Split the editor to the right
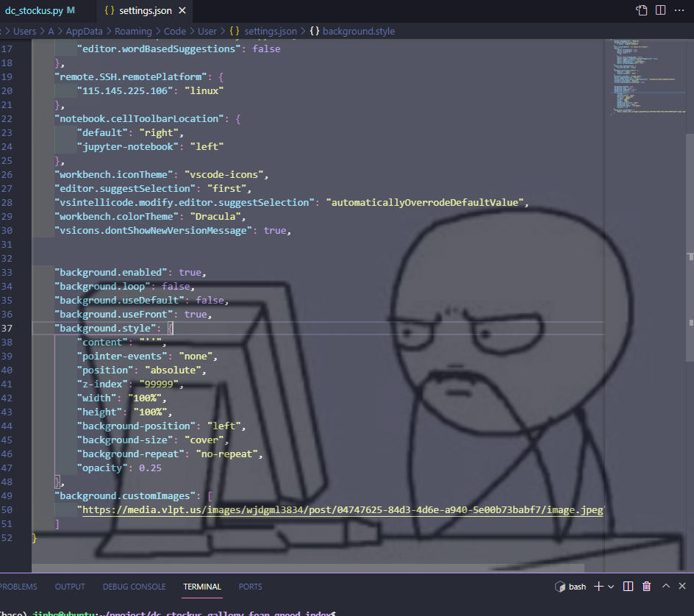Viewport: 694px width, 616px height. (660, 10)
